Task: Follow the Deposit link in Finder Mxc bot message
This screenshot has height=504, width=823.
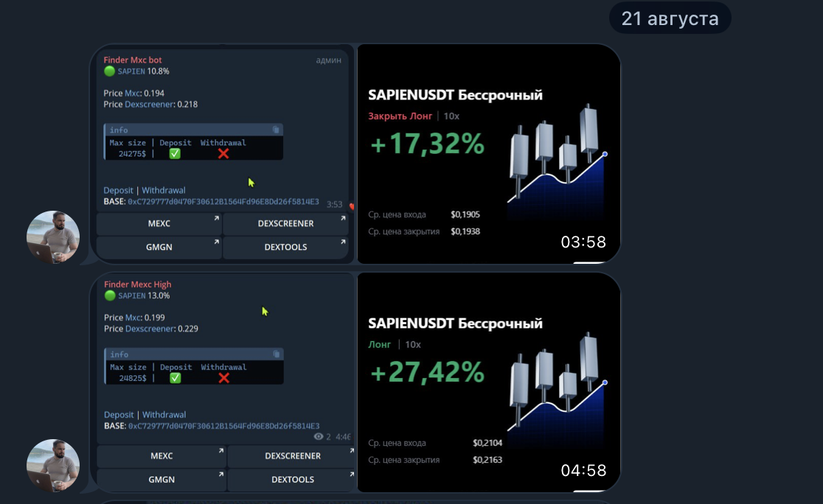Action: 119,190
